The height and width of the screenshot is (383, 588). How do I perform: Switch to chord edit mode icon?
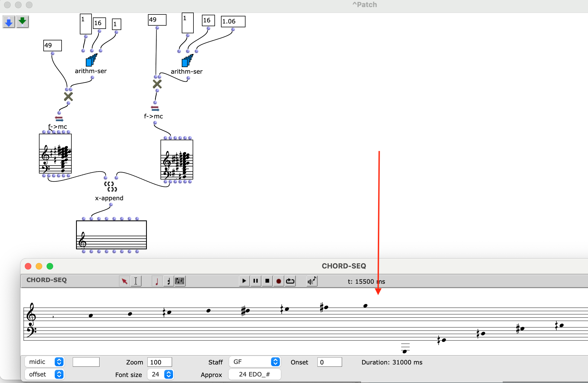click(168, 281)
